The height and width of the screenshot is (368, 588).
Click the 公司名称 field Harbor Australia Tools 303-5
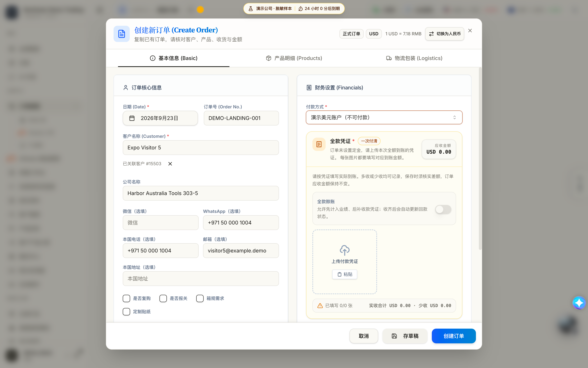[x=201, y=193]
